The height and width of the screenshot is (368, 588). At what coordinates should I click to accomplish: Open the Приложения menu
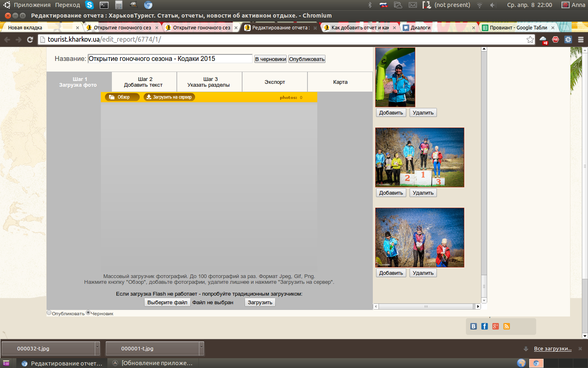(x=32, y=5)
